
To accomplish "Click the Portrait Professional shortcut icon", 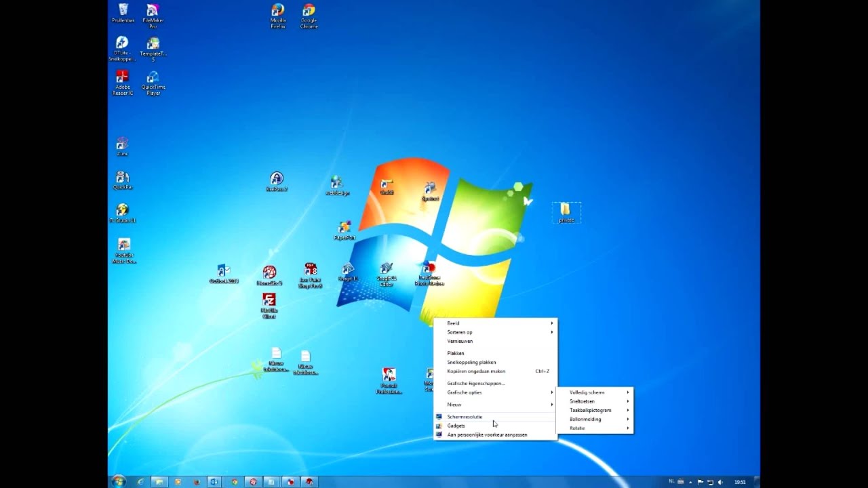I will coord(389,380).
